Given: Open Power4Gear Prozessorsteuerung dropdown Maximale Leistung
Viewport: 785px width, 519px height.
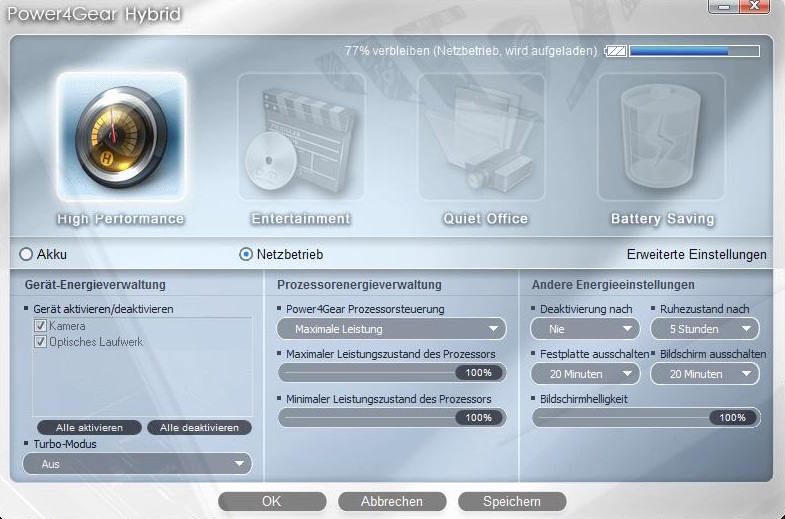Looking at the screenshot, I should coord(391,329).
